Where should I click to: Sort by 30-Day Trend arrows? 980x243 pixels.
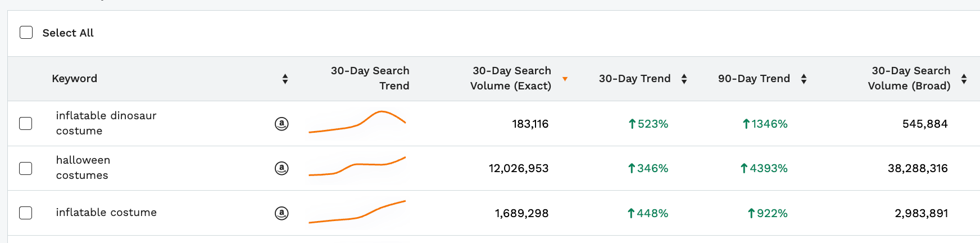click(x=684, y=79)
